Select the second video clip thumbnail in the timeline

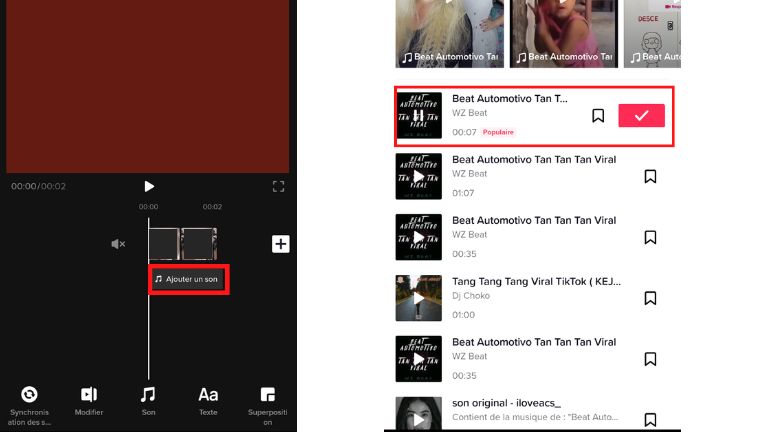click(x=199, y=243)
